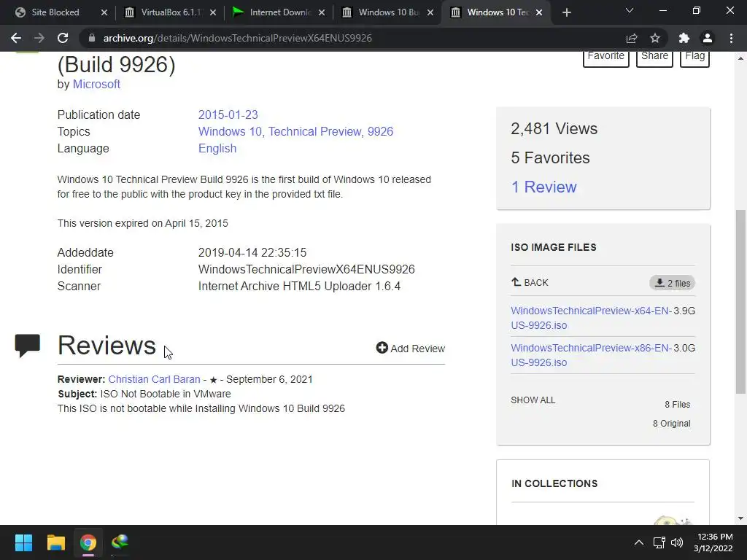
Task: Click Add Review
Action: pyautogui.click(x=410, y=348)
